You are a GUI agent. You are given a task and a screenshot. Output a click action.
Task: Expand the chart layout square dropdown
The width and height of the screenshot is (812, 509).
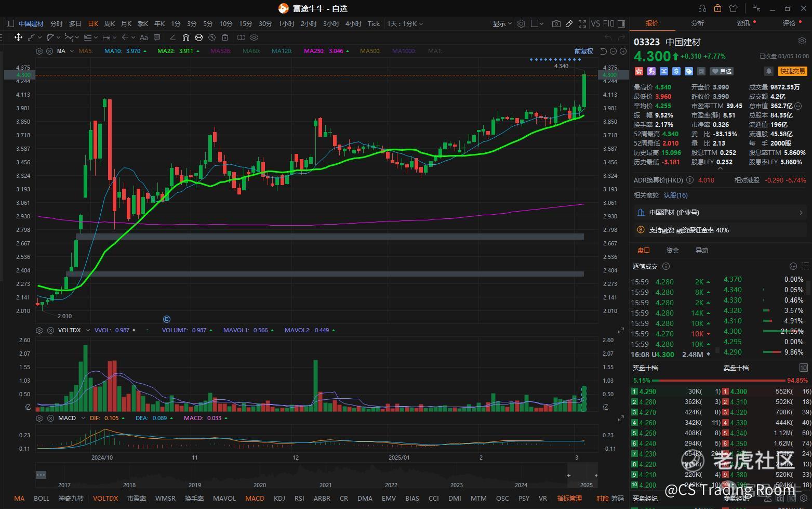coord(541,23)
